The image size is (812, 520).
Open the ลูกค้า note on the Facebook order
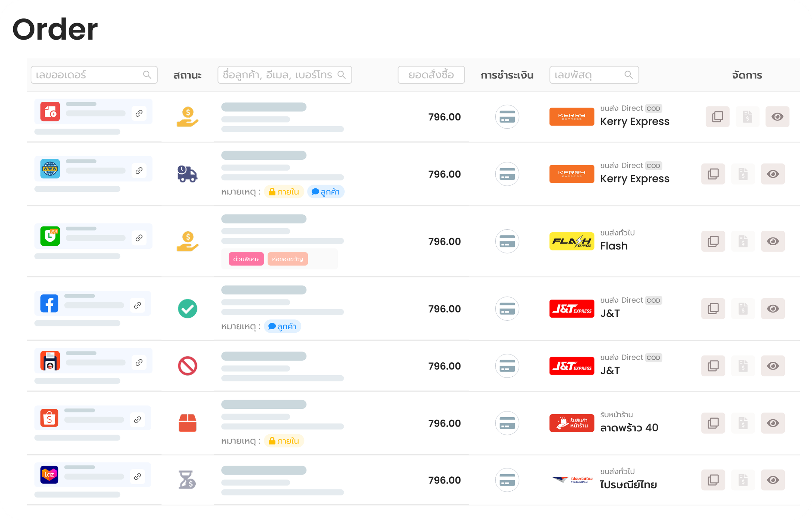coord(282,327)
